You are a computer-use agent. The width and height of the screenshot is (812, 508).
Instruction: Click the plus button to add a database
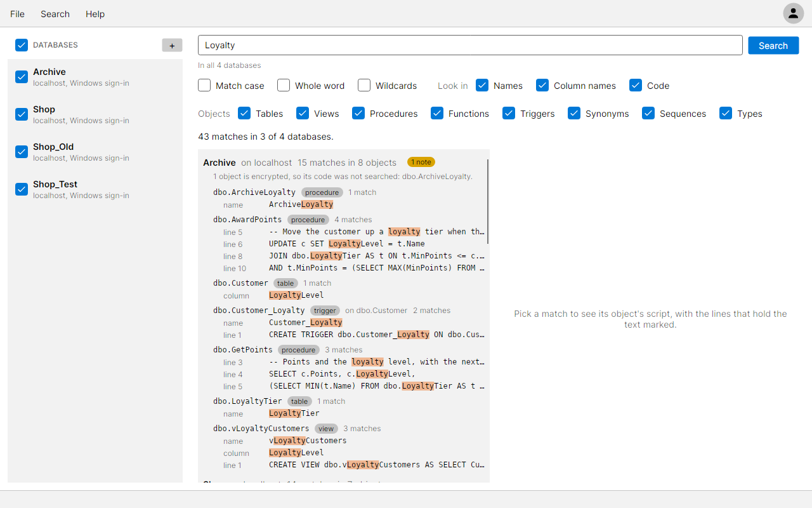click(x=172, y=45)
